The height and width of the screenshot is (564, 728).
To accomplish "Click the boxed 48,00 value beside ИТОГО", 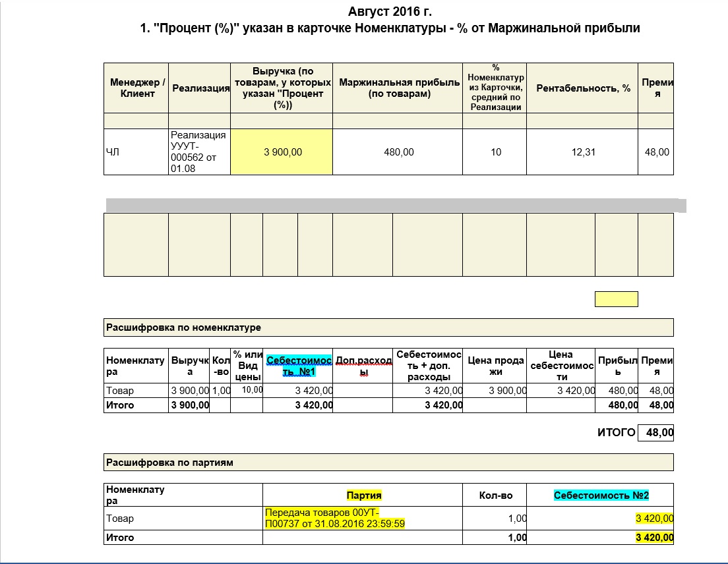I will (x=656, y=433).
